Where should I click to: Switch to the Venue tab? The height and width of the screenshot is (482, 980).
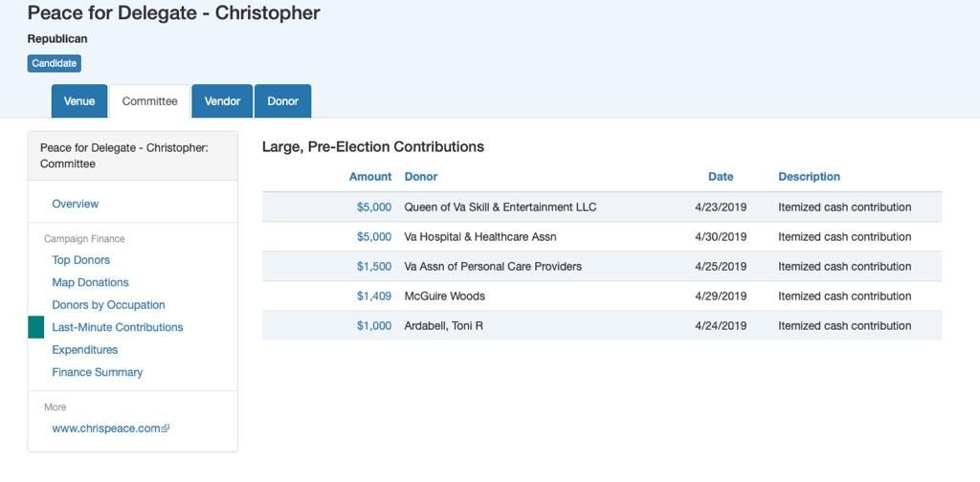[x=79, y=101]
